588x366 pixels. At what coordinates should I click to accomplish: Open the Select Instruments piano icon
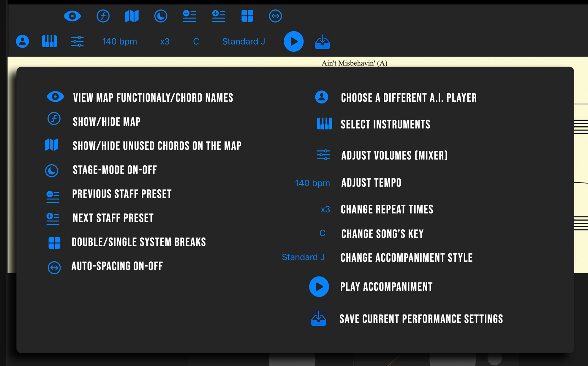[324, 124]
